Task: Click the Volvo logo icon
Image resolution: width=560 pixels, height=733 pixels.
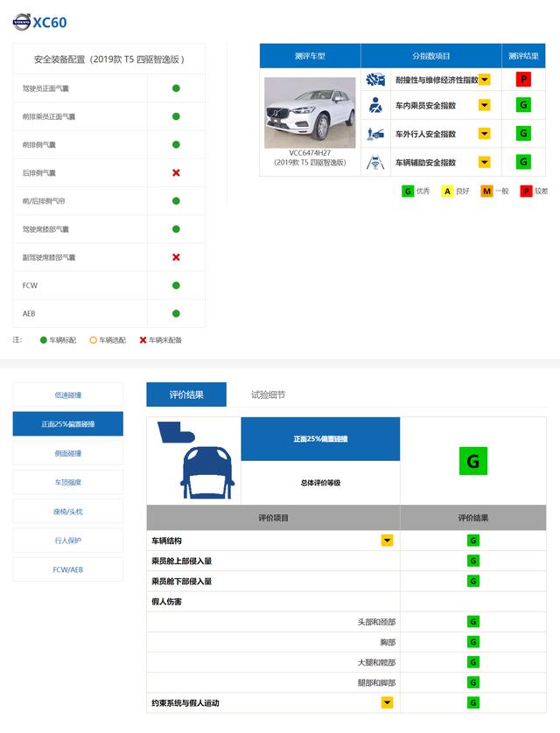Action: click(x=21, y=22)
